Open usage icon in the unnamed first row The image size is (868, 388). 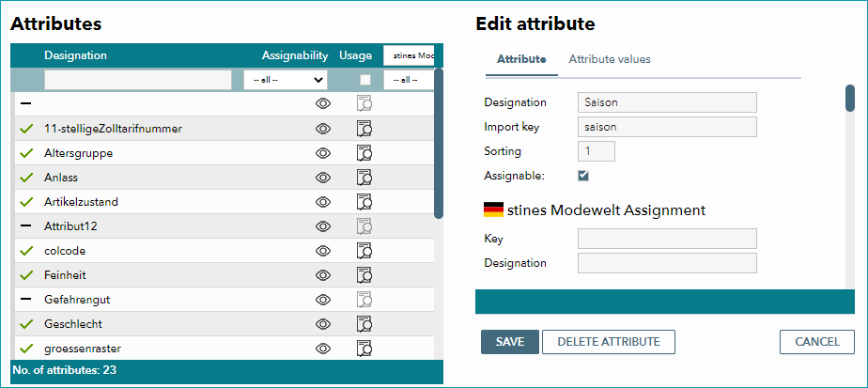[364, 103]
